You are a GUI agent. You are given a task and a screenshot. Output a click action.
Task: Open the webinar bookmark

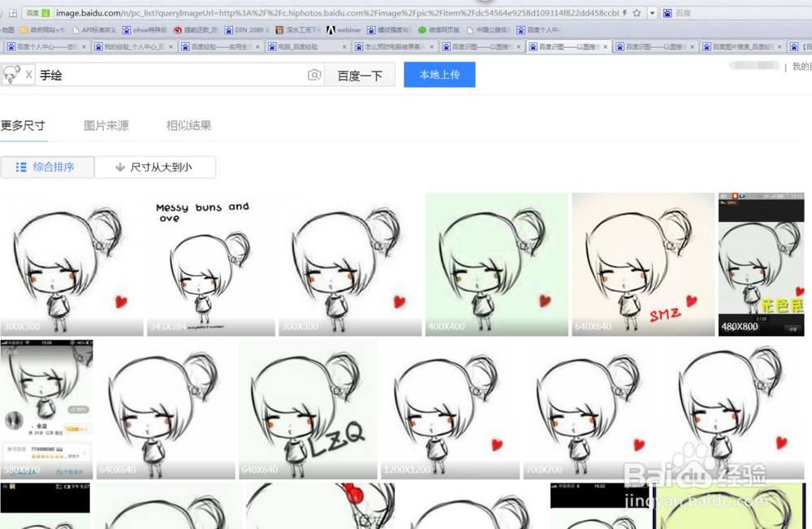pyautogui.click(x=343, y=30)
